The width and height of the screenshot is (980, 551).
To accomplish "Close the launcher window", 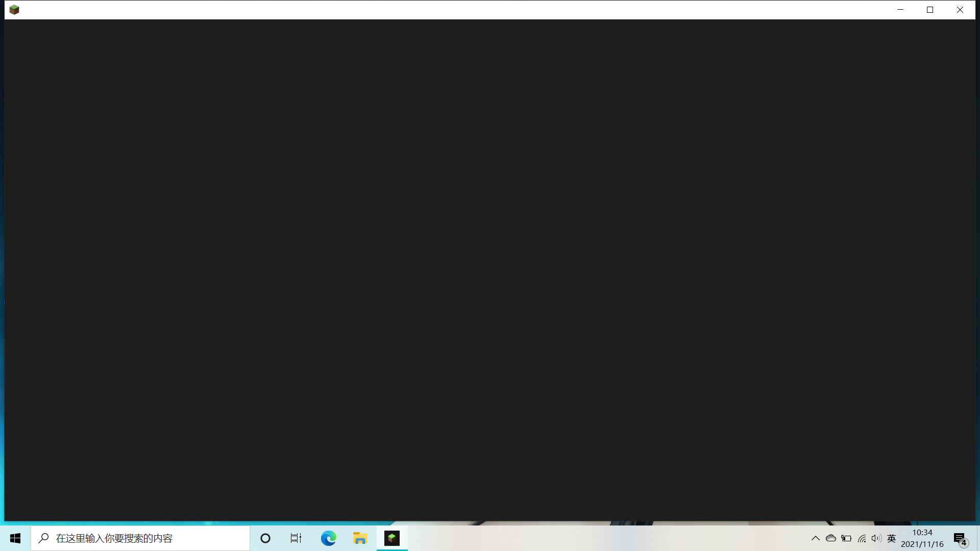I will click(960, 10).
